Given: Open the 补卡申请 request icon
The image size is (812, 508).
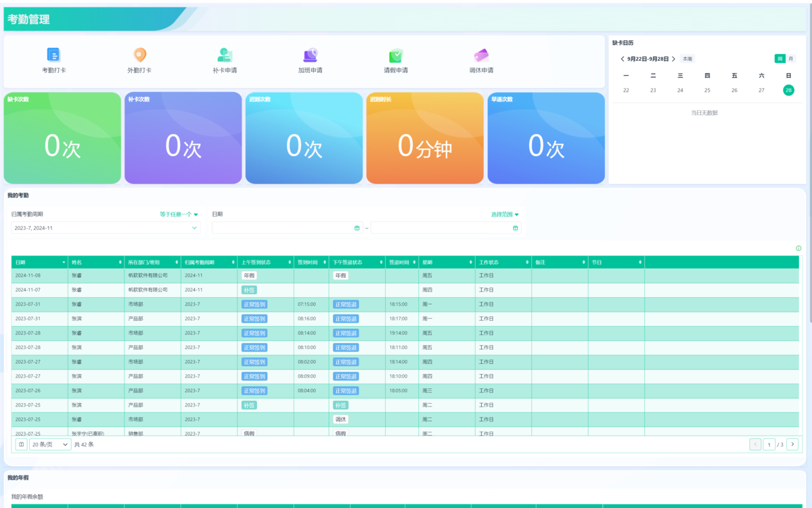Looking at the screenshot, I should coord(225,55).
